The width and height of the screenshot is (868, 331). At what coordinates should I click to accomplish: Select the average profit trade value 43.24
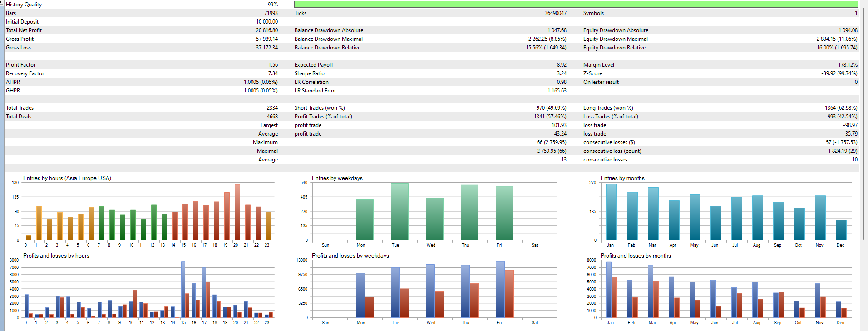(x=560, y=134)
